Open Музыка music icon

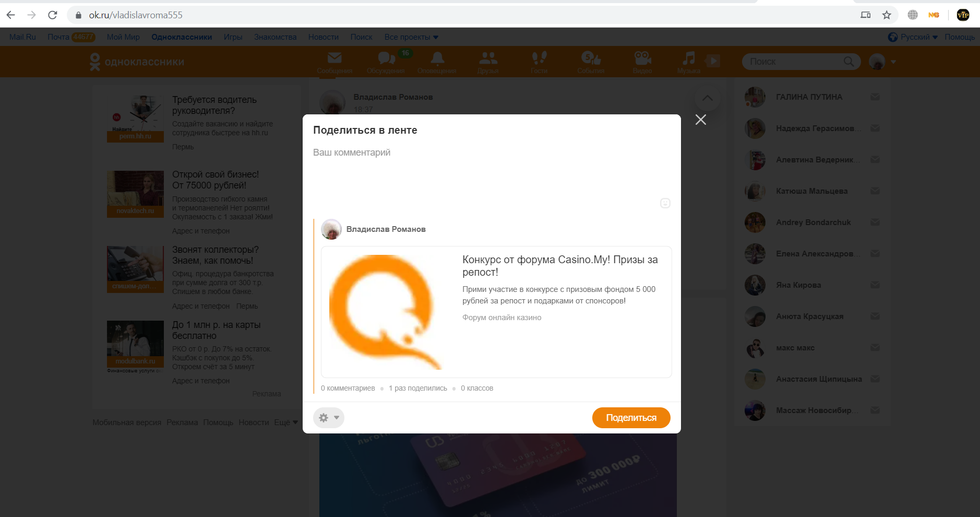point(689,62)
